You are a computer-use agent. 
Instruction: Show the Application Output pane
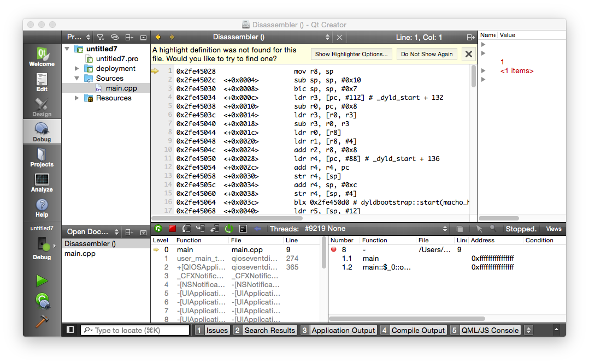pyautogui.click(x=339, y=330)
